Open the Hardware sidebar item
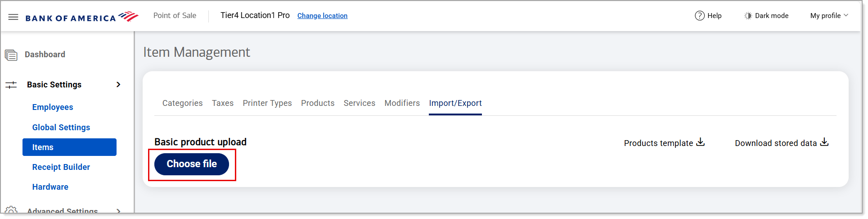This screenshot has height=219, width=868. tap(50, 187)
